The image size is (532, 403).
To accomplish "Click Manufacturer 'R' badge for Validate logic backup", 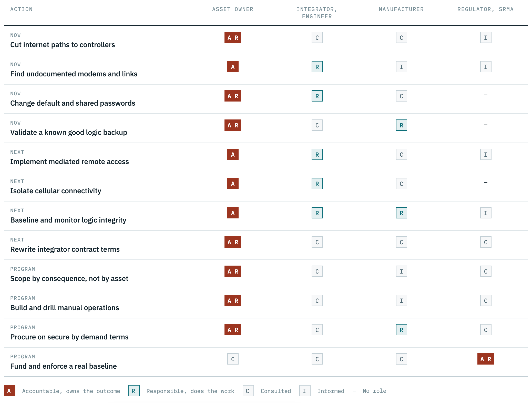I will (x=401, y=125).
